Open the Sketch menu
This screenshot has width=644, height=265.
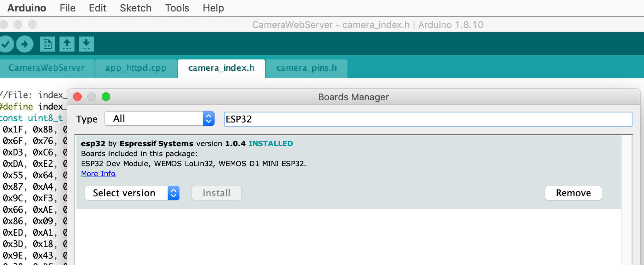[135, 8]
